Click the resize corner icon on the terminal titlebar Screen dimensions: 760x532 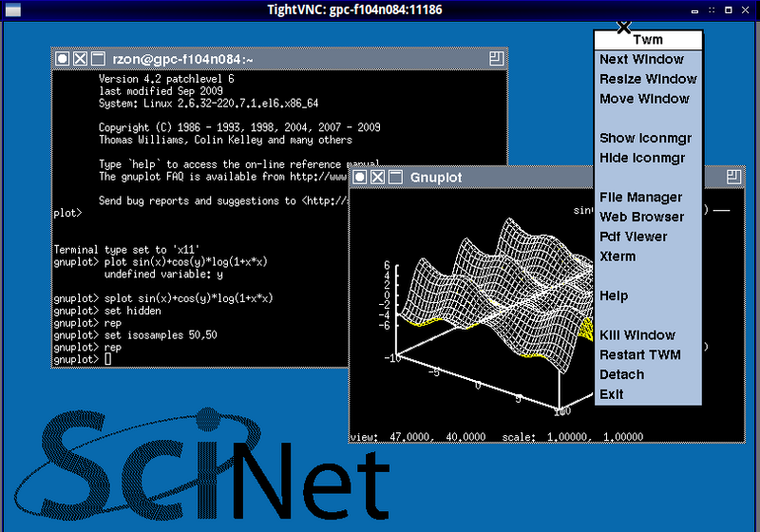(496, 59)
